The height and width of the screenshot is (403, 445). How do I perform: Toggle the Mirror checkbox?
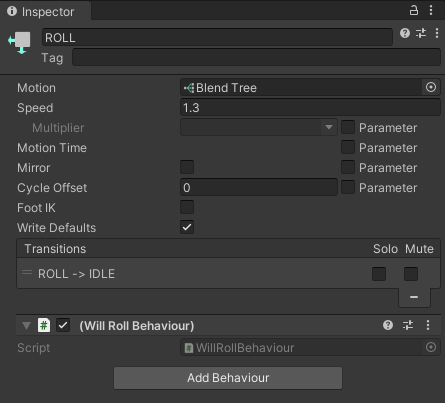point(187,167)
